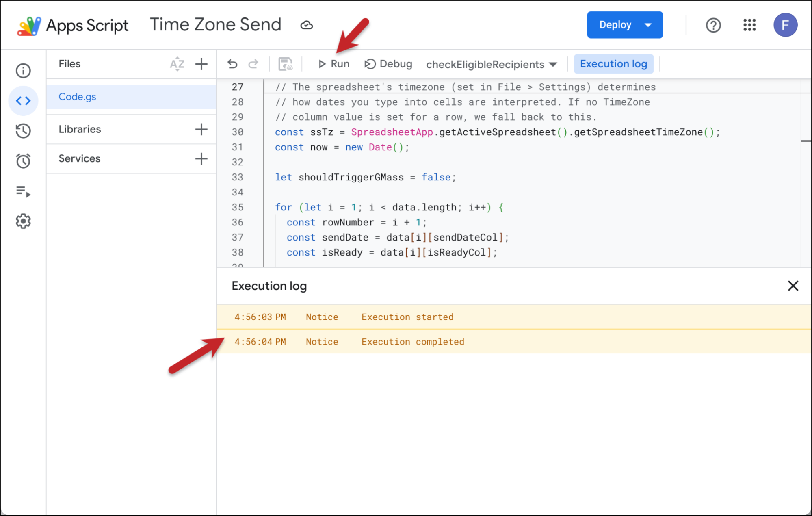The height and width of the screenshot is (516, 812).
Task: Click the Redo arrow in toolbar
Action: pyautogui.click(x=253, y=64)
